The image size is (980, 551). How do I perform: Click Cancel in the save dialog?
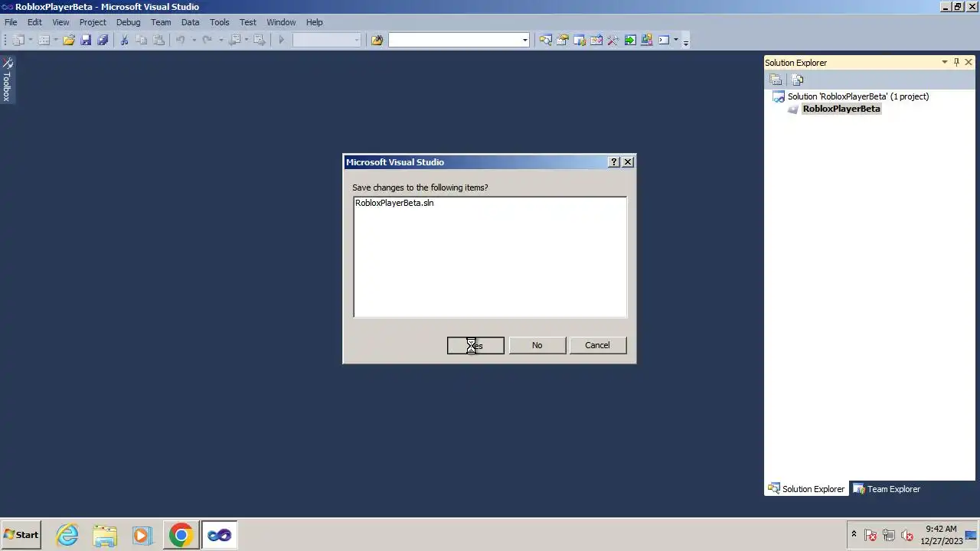[597, 345]
